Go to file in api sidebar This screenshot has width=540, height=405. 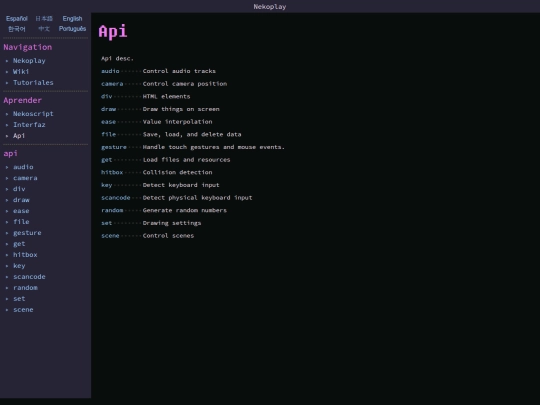coord(21,222)
